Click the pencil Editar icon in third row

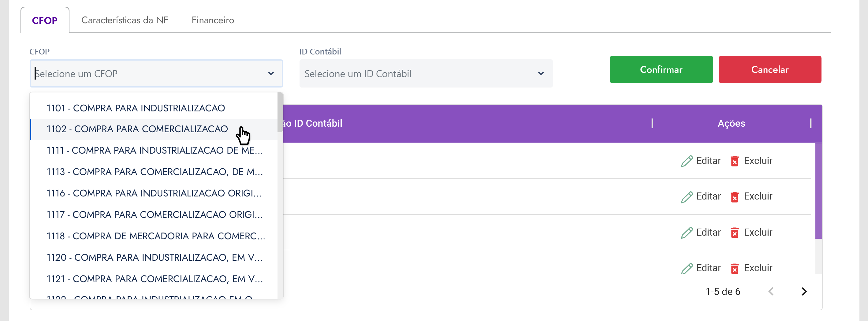pos(687,233)
